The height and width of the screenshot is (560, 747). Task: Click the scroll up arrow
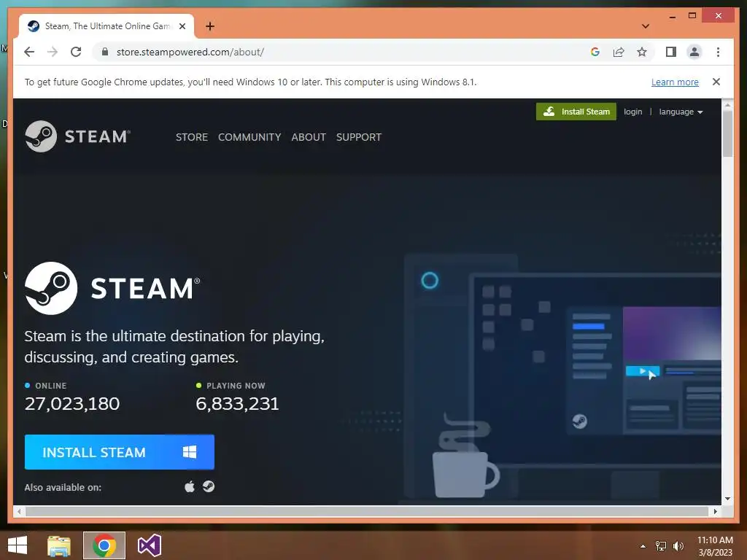(x=727, y=104)
